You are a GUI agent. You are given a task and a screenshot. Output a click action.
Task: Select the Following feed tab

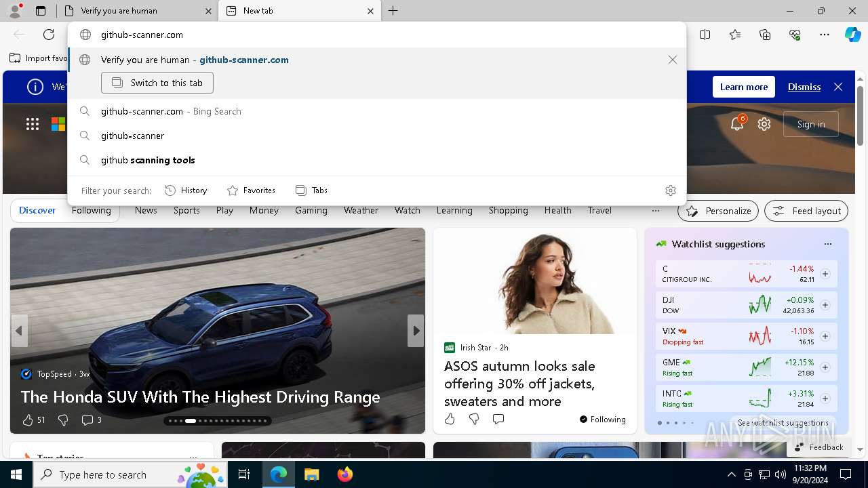coord(92,211)
